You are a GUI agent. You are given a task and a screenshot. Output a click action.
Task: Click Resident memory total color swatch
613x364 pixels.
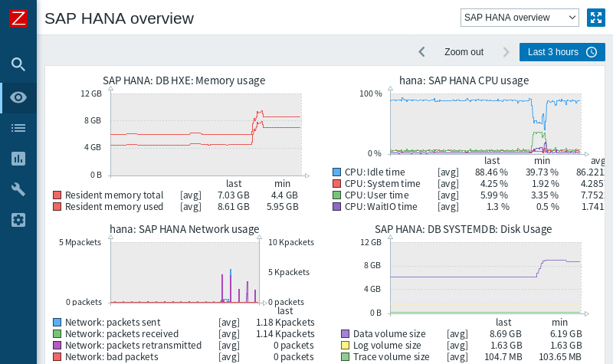(x=57, y=195)
